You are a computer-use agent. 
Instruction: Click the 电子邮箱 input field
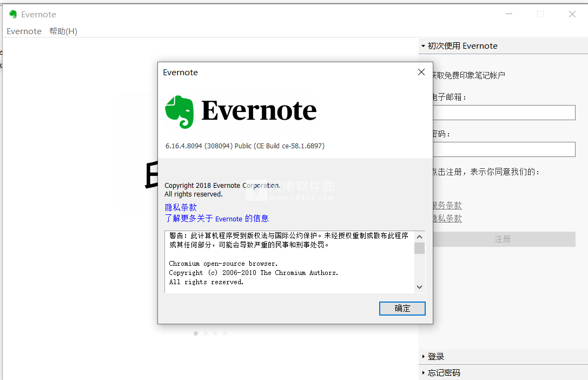504,113
